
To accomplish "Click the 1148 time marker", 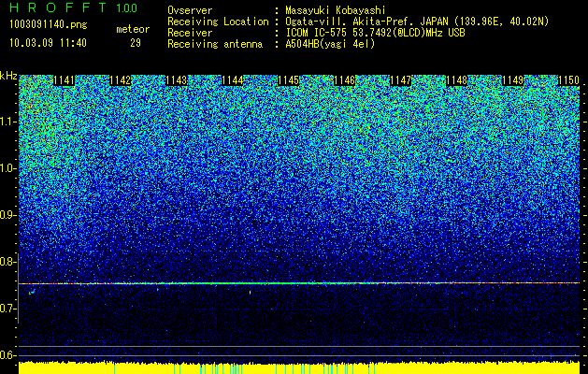I will tap(457, 80).
